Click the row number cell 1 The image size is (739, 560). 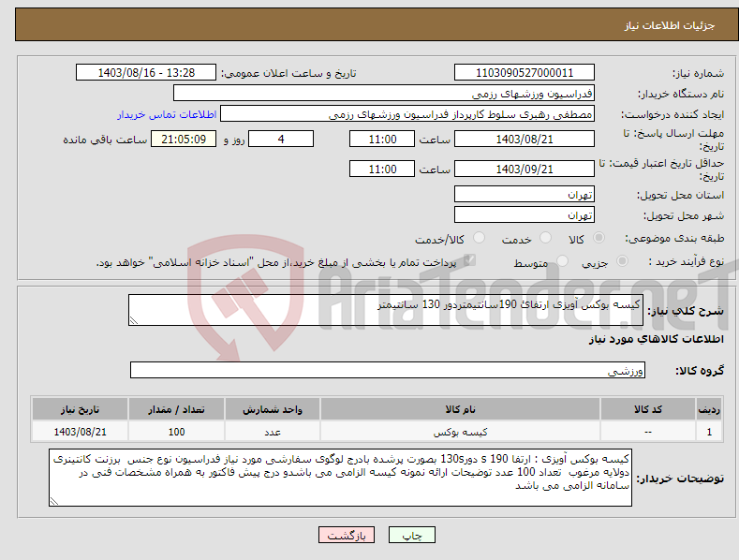pyautogui.click(x=709, y=432)
